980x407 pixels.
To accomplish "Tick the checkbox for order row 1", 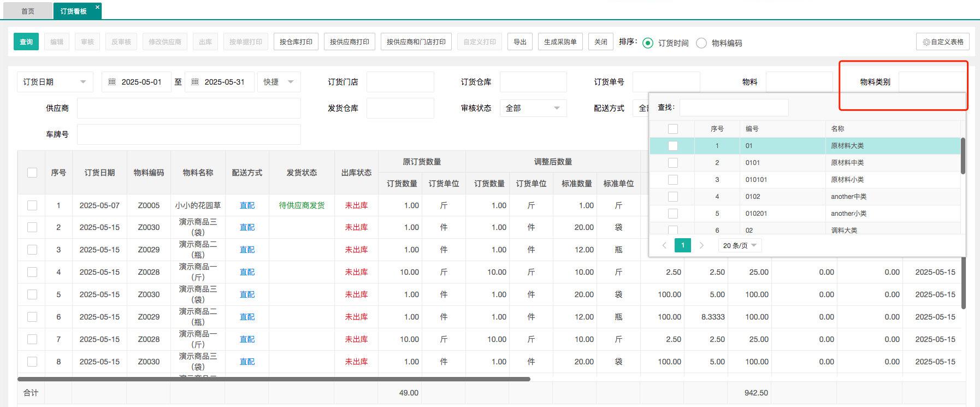I will pyautogui.click(x=32, y=205).
